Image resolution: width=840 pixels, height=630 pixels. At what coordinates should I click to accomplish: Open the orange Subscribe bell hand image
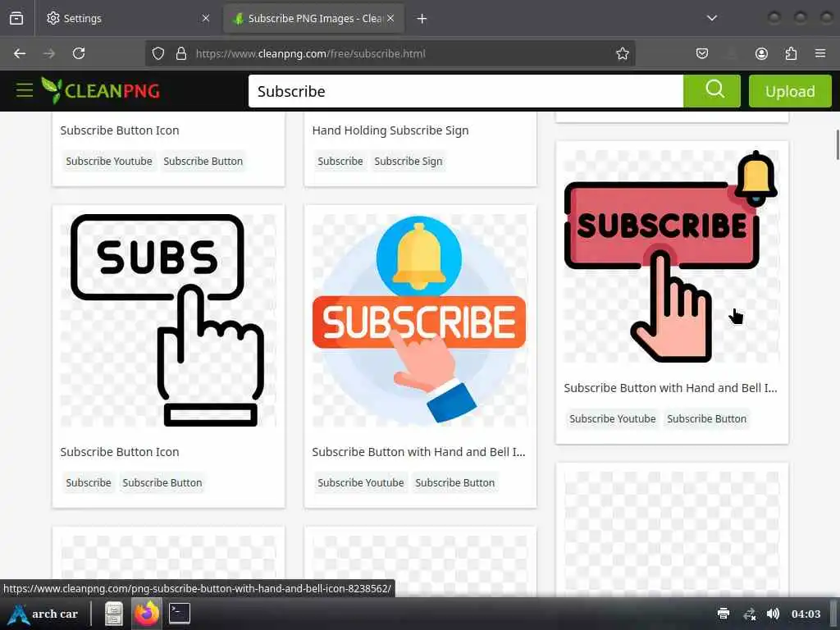pyautogui.click(x=420, y=321)
